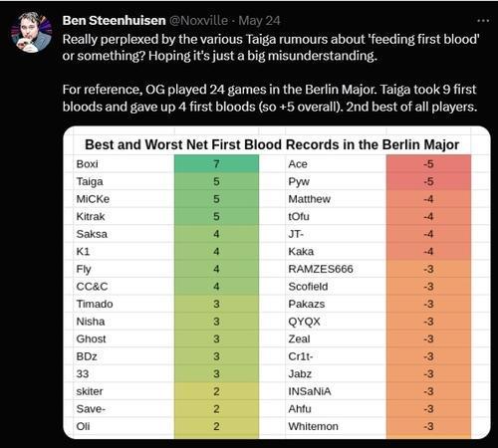This screenshot has width=498, height=448.
Task: Open the @Noxville handle link
Action: click(199, 21)
